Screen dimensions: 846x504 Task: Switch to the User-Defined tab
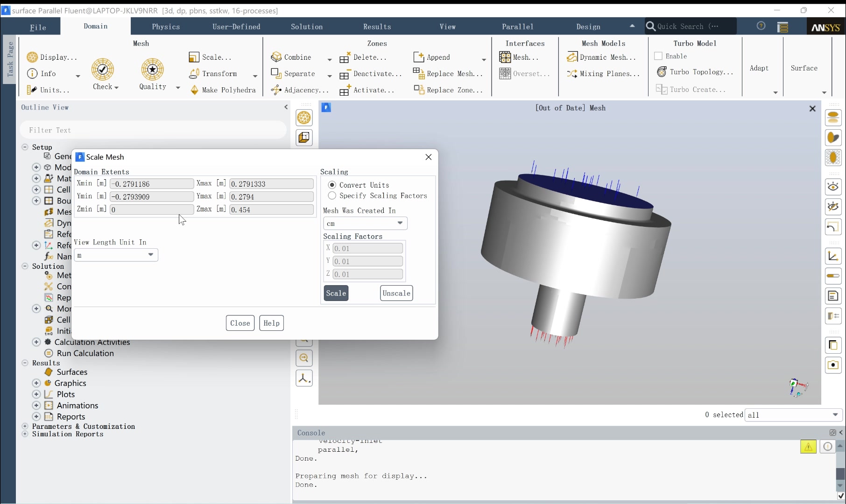point(236,27)
